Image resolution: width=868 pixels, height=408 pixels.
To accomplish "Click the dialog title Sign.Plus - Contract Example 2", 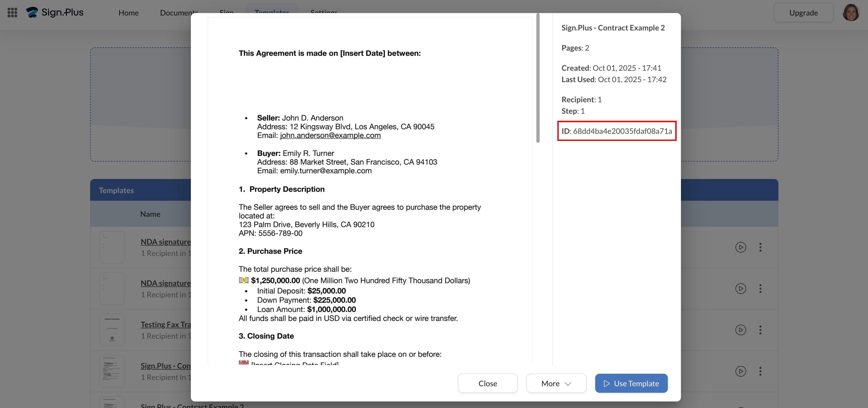I will click(x=613, y=27).
